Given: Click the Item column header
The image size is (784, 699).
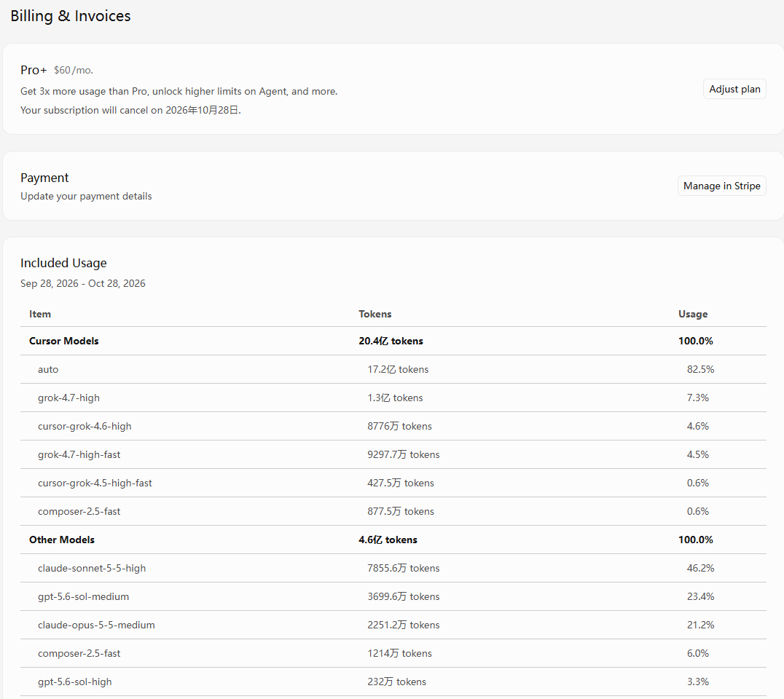Looking at the screenshot, I should [40, 314].
